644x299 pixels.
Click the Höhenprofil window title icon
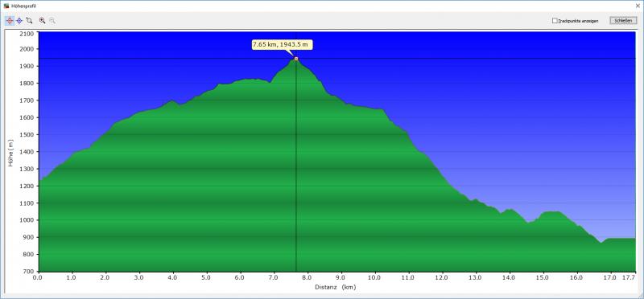click(6, 6)
